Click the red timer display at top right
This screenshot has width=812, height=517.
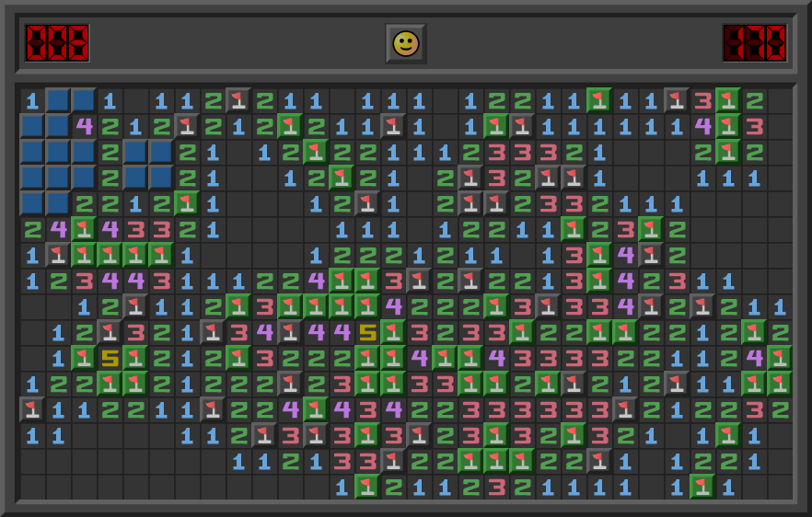[x=754, y=43]
